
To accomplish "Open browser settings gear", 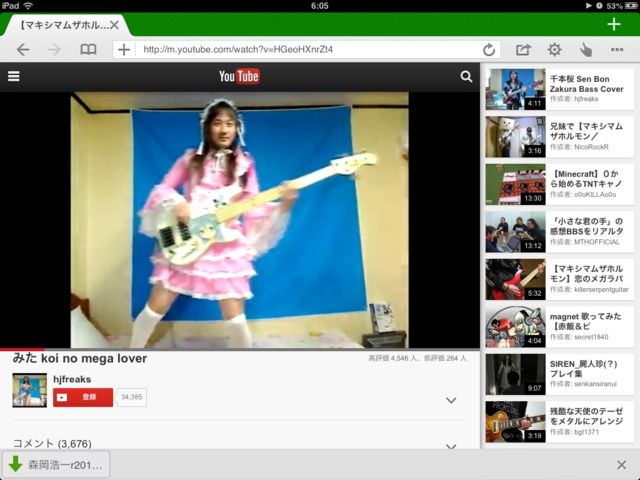I will tap(554, 49).
